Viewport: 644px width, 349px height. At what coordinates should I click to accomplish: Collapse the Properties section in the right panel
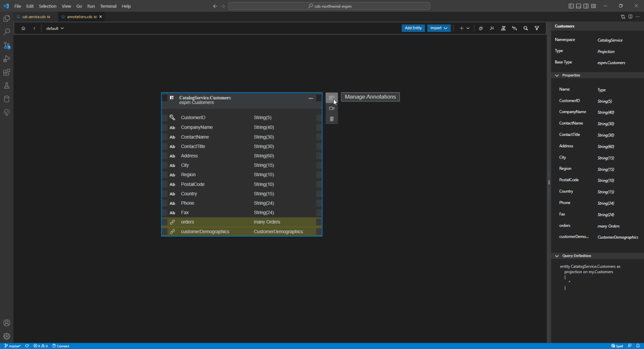click(x=557, y=75)
